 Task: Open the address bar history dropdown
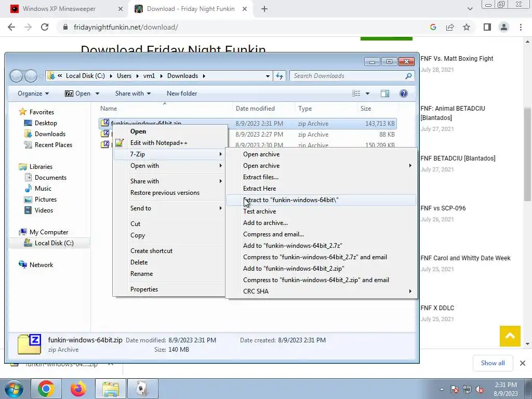pyautogui.click(x=268, y=76)
